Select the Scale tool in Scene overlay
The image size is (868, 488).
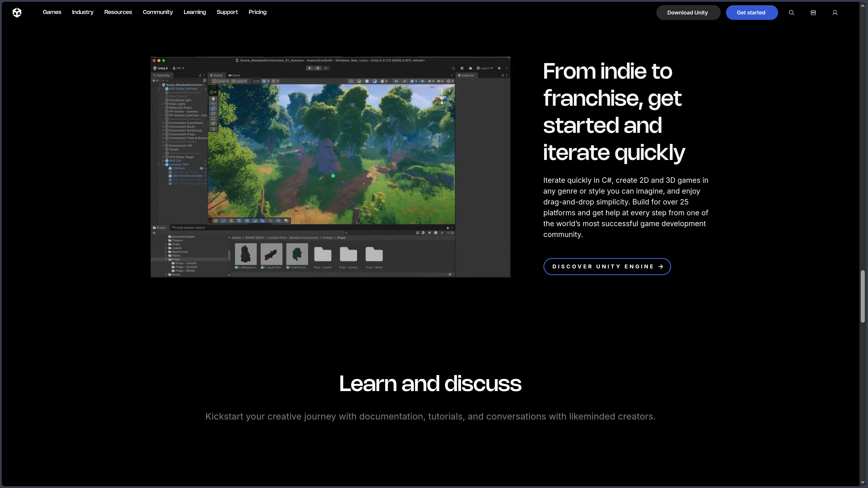click(213, 114)
